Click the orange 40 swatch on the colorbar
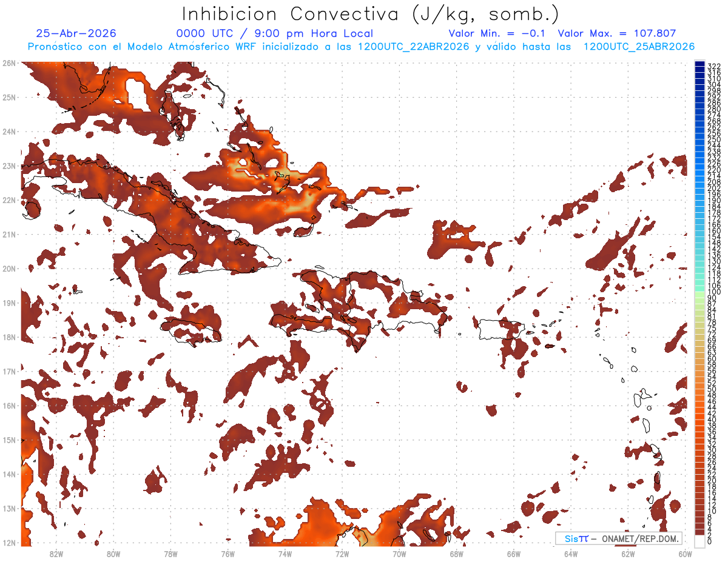Screen dimensions: 728x562 [700, 420]
